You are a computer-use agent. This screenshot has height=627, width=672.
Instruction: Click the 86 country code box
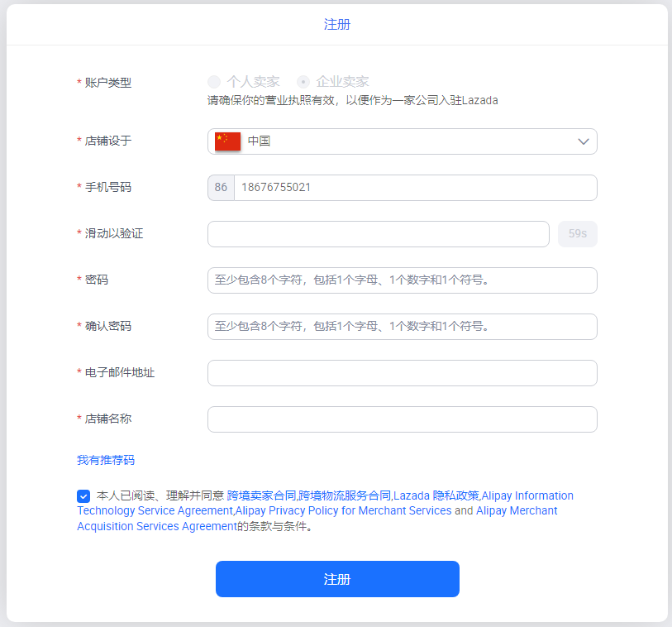point(220,188)
